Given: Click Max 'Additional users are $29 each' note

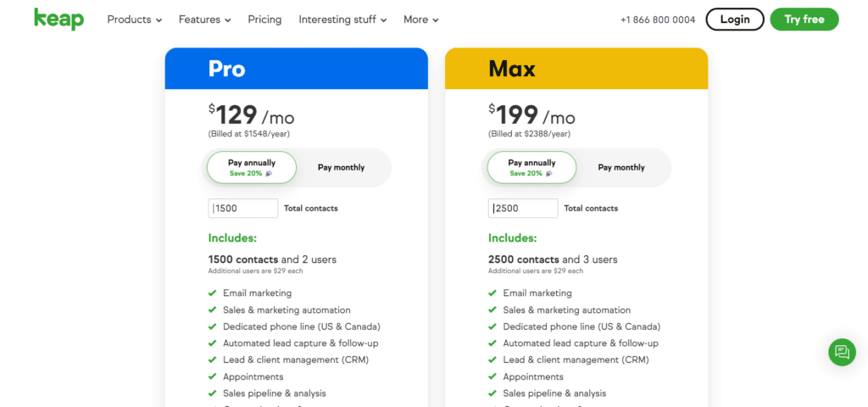Looking at the screenshot, I should pos(536,271).
